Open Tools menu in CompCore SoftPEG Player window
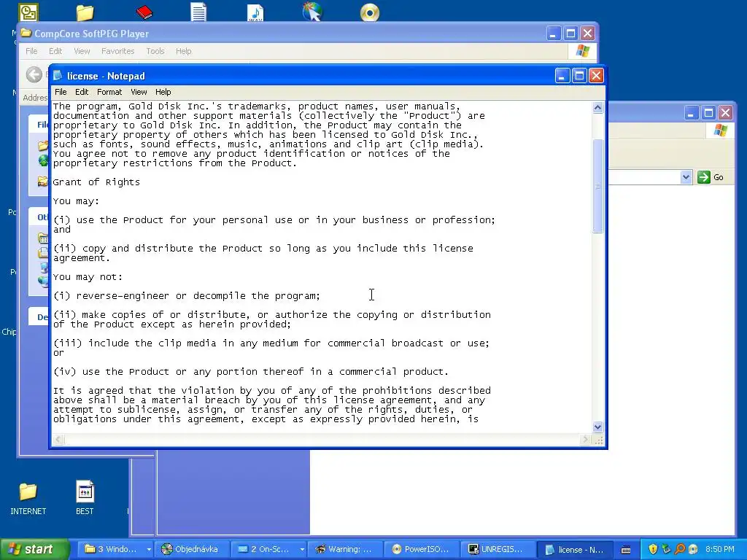The width and height of the screenshot is (747, 560). click(x=155, y=51)
